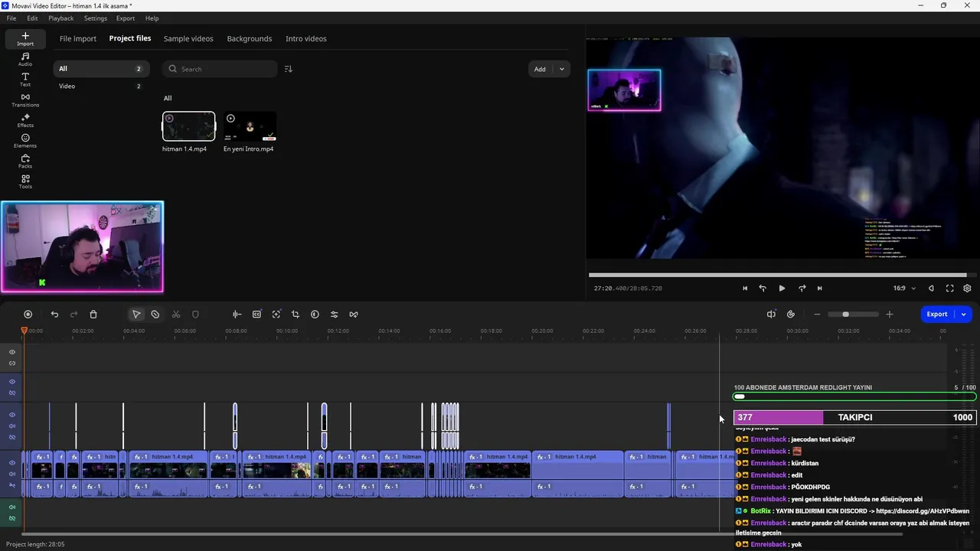This screenshot has height=551, width=980.
Task: Undo the last action
Action: (x=54, y=315)
